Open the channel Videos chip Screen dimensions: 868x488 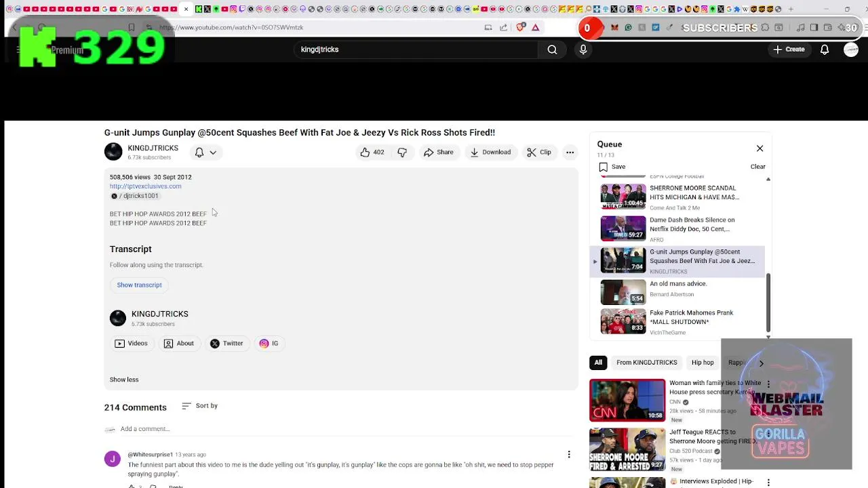pyautogui.click(x=132, y=344)
